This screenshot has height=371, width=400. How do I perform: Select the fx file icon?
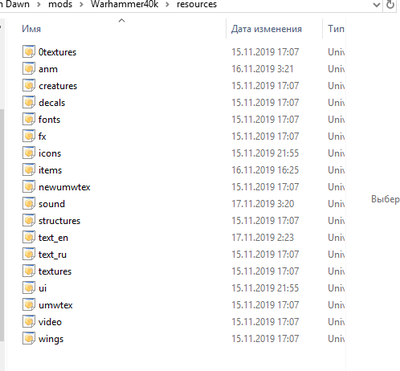pyautogui.click(x=29, y=136)
